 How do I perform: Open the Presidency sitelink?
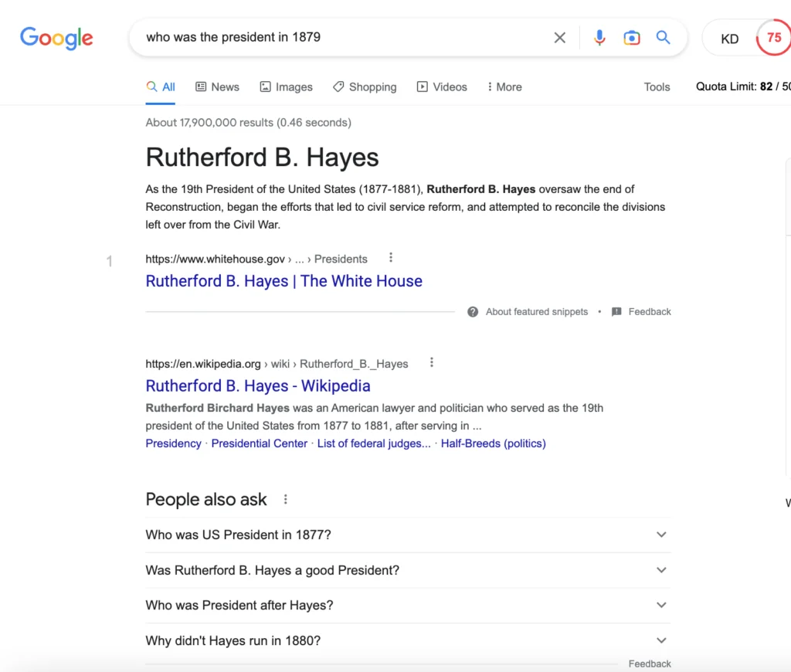[173, 443]
